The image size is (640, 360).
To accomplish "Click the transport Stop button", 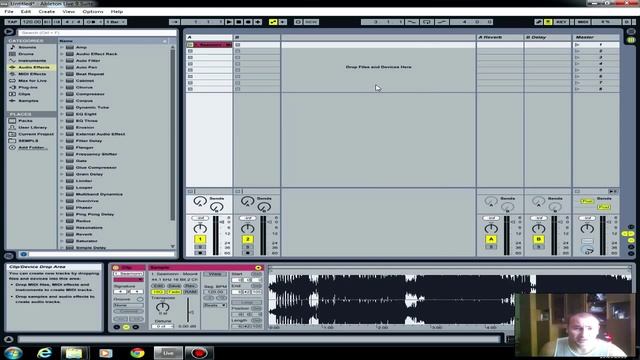I will (x=239, y=22).
